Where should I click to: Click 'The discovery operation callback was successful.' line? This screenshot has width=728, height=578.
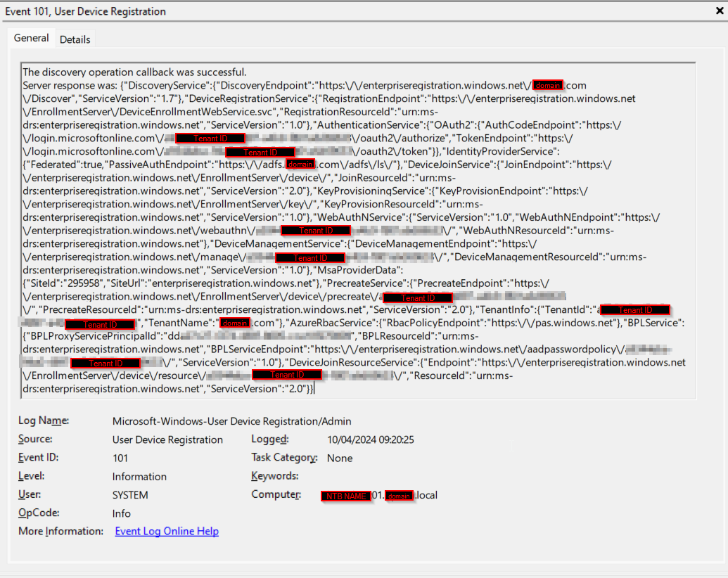(134, 72)
